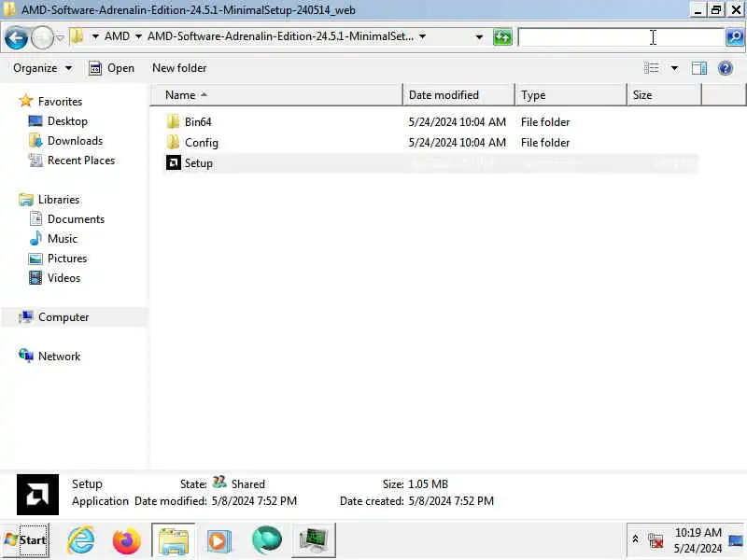Click the greyed Forward navigation arrow
747x560 pixels.
[42, 37]
